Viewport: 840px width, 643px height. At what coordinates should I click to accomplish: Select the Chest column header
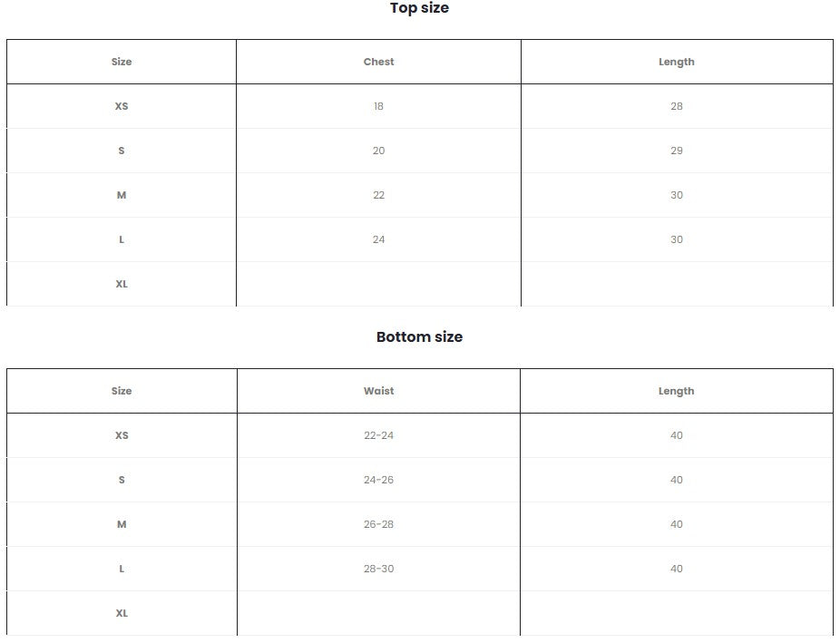(378, 62)
